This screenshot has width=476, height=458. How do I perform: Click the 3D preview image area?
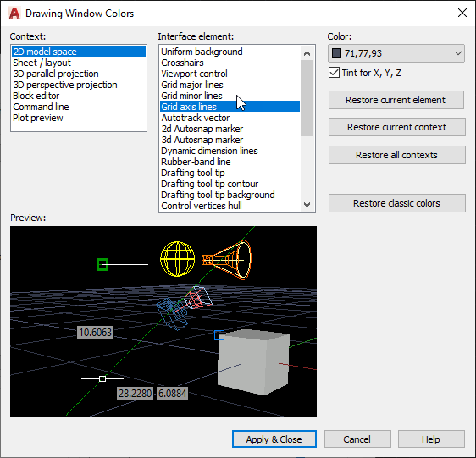point(163,322)
